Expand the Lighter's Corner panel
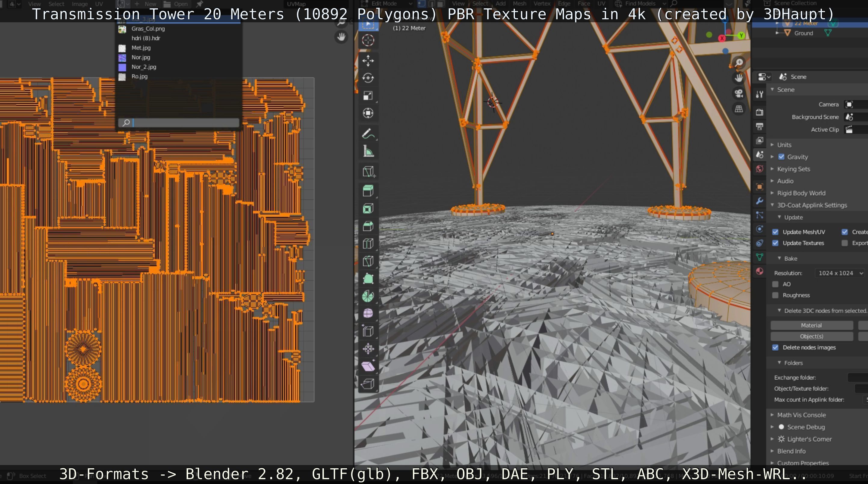 pyautogui.click(x=809, y=439)
